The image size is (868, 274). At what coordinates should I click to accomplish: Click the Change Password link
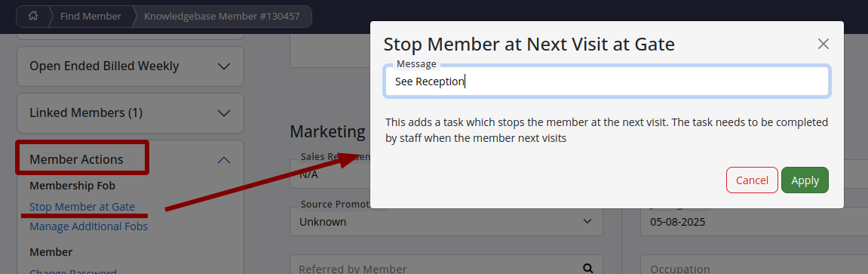73,271
